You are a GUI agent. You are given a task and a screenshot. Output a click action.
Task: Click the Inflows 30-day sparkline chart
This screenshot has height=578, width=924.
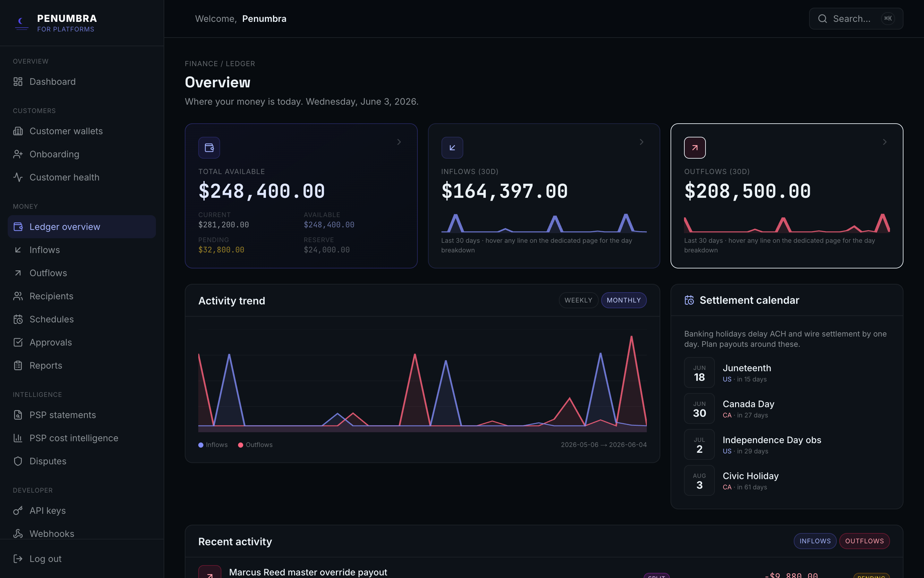click(x=544, y=223)
